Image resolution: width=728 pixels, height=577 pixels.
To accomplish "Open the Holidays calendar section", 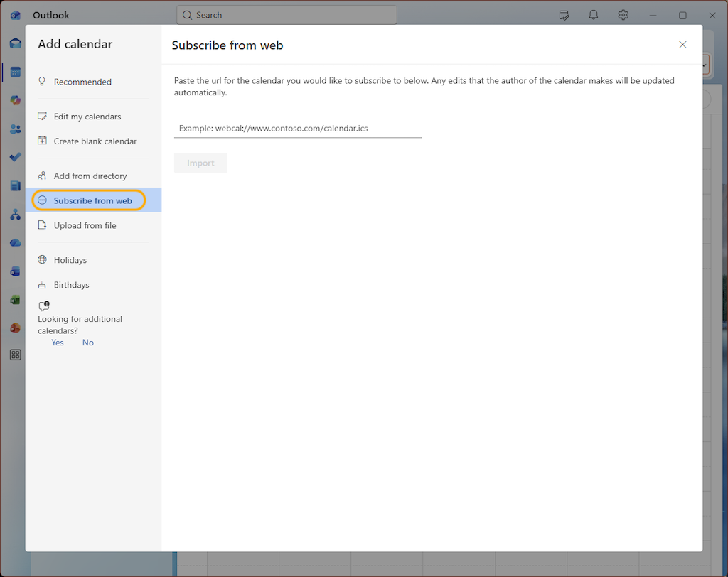I will [x=70, y=260].
